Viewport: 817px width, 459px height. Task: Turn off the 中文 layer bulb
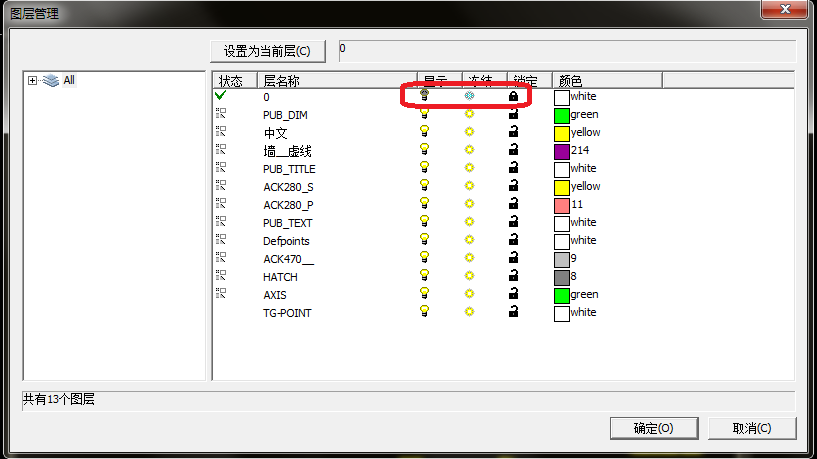click(x=425, y=131)
